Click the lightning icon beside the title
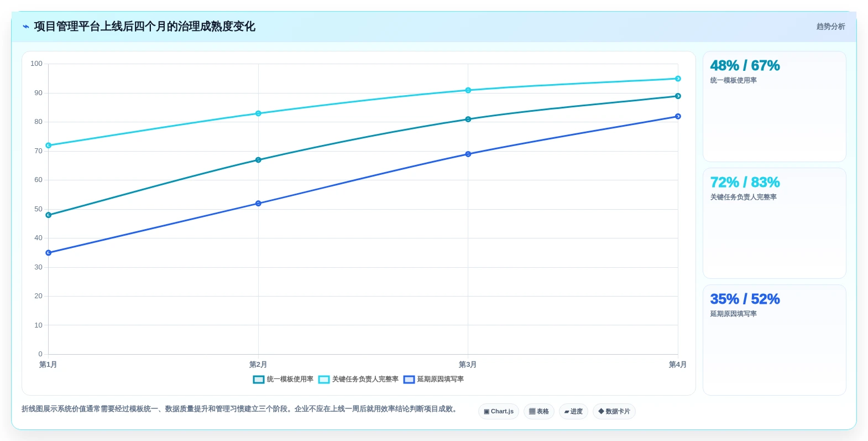The height and width of the screenshot is (441, 868). 26,27
